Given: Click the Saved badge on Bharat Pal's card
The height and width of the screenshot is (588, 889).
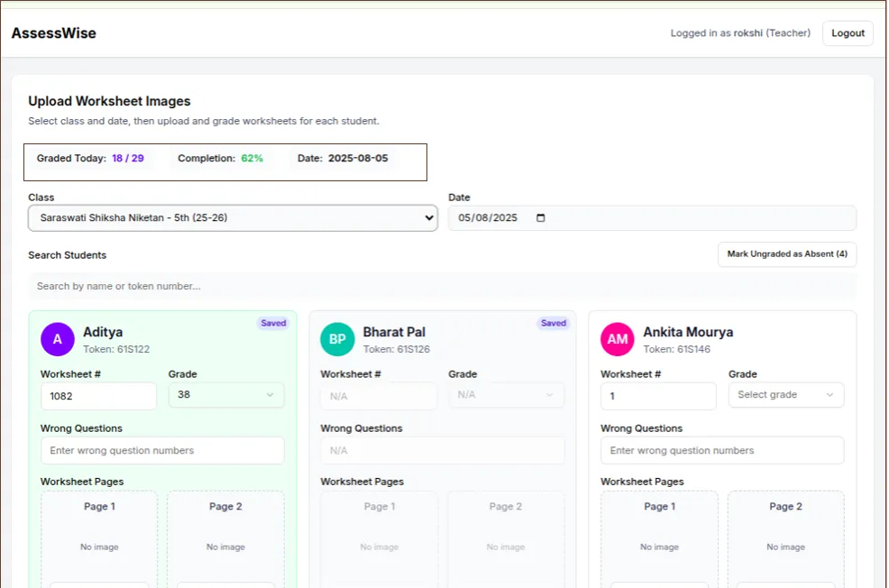Looking at the screenshot, I should pyautogui.click(x=553, y=323).
